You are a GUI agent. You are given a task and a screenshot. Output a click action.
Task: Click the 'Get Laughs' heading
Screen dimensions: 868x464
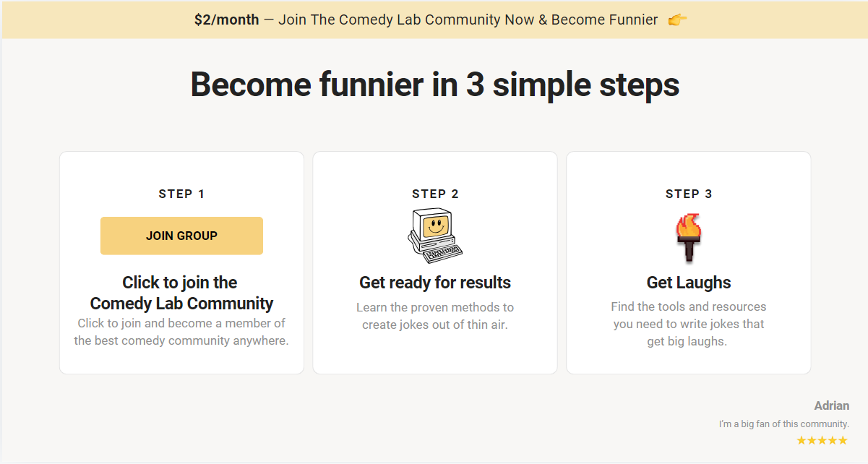tap(689, 282)
